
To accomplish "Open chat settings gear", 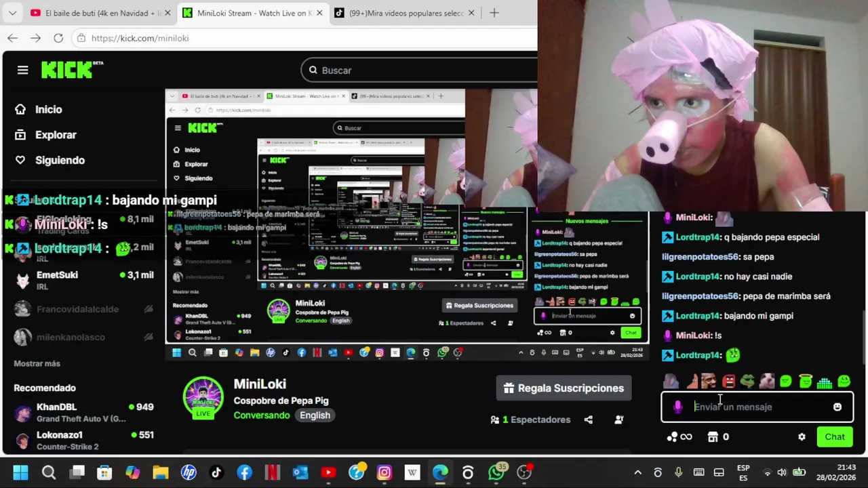I will 802,437.
